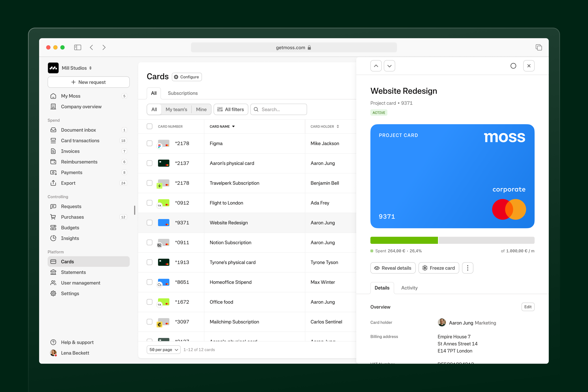This screenshot has width=588, height=392.
Task: Select all cards via the header checkbox
Action: pyautogui.click(x=149, y=126)
